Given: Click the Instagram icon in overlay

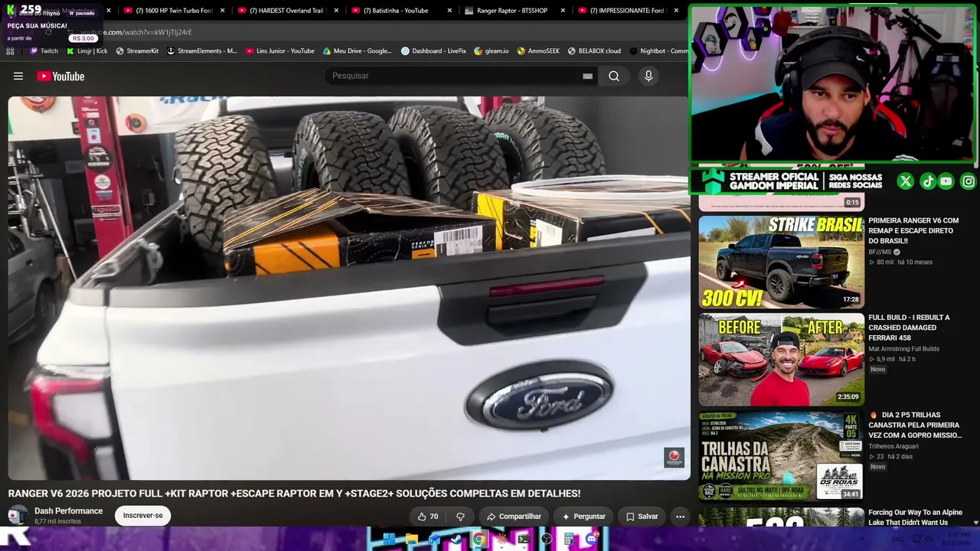Looking at the screenshot, I should (x=969, y=181).
